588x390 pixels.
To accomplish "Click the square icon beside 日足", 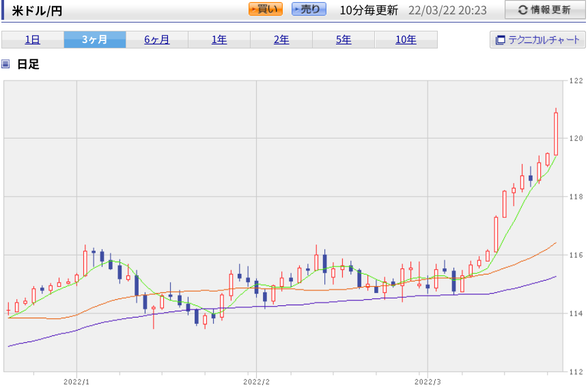I will click(5, 64).
